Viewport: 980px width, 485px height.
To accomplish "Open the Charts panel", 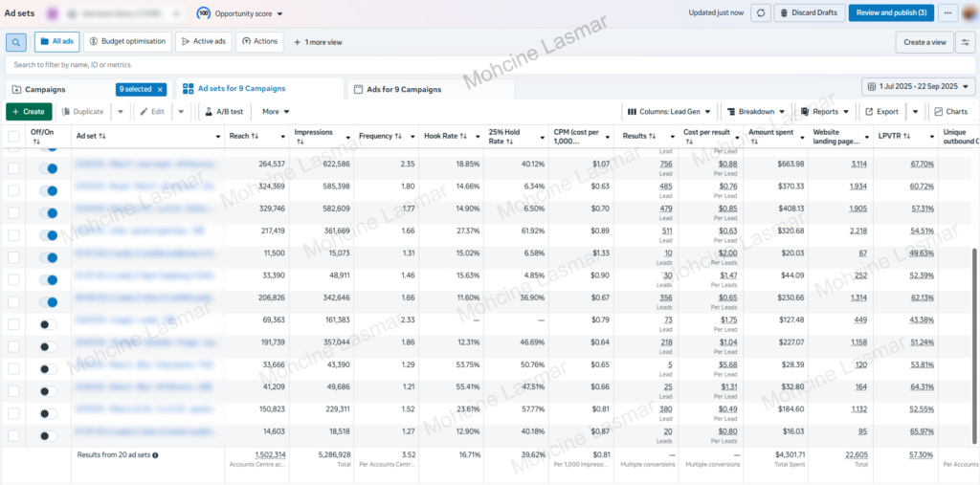I will (950, 112).
